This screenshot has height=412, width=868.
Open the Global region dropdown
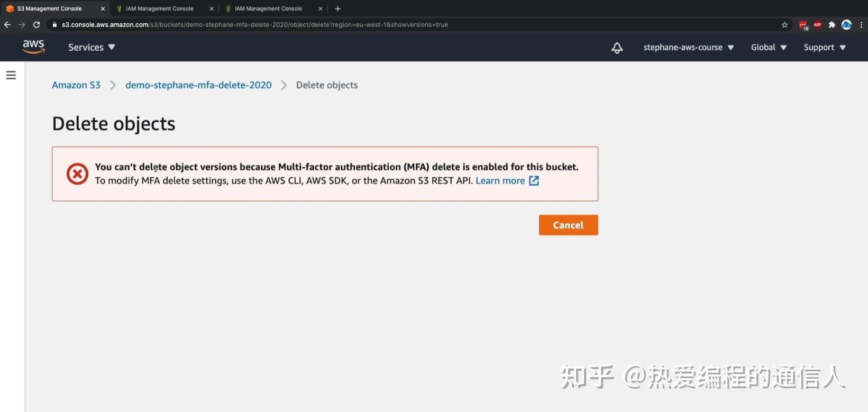tap(769, 47)
